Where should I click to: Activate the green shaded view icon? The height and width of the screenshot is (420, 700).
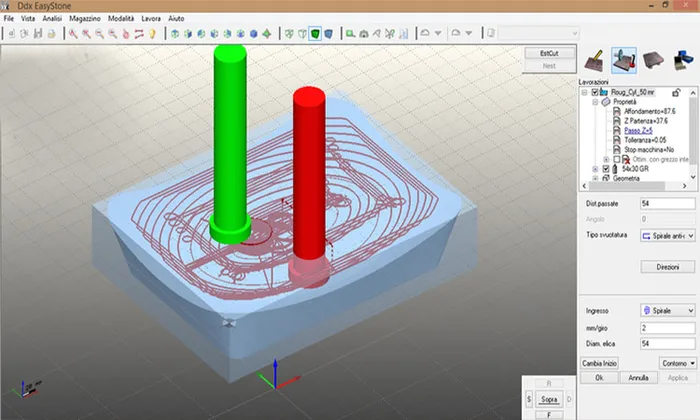[315, 33]
